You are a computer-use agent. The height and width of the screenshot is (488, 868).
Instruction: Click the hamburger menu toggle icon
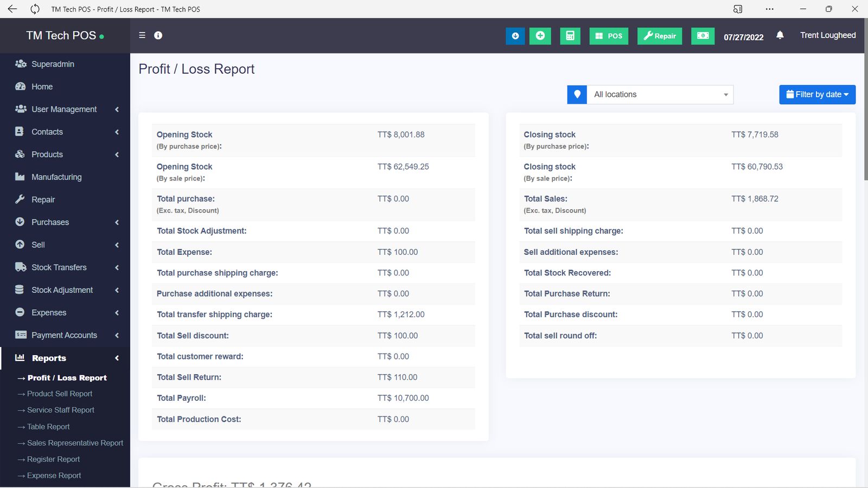tap(142, 35)
